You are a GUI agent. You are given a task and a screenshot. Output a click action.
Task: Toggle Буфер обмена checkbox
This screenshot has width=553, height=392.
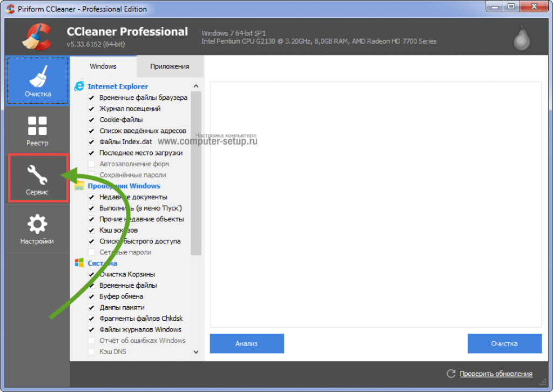tap(91, 296)
